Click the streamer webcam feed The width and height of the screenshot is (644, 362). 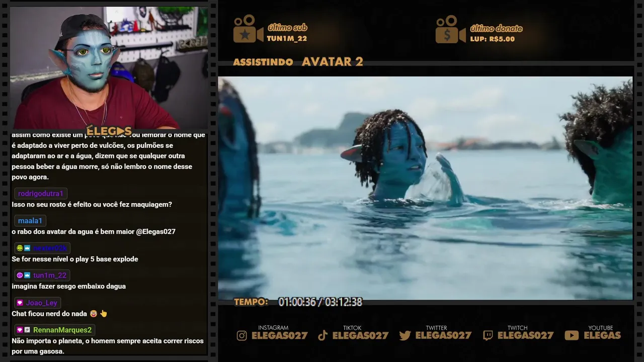point(109,67)
